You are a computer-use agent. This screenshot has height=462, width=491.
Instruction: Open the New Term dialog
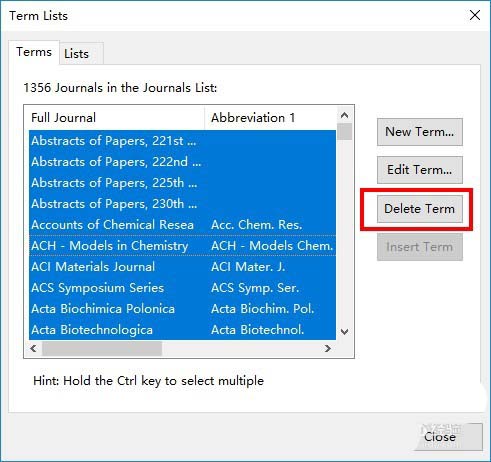coord(420,132)
